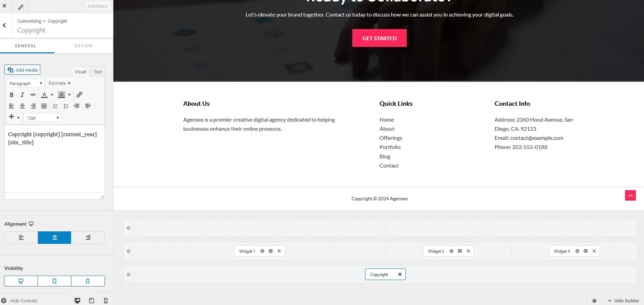Remove Widget 1 from footer
644x305 pixels.
click(279, 251)
